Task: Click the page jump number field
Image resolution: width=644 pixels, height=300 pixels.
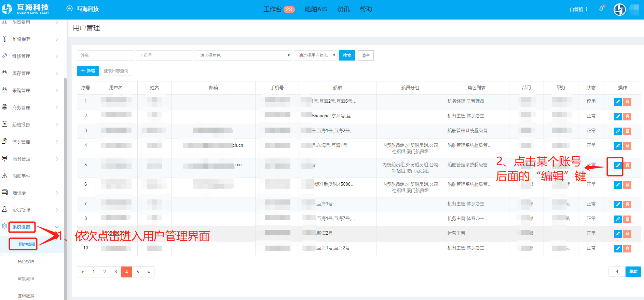Action: 617,272
